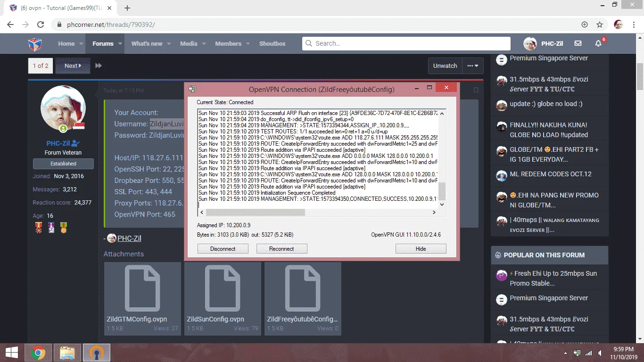Screen dimensions: 644x362
Task: Open the update globe no load thread
Action: (546, 104)
